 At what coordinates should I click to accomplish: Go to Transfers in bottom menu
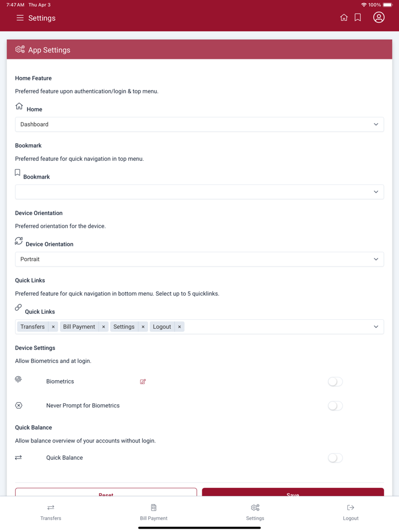pos(50,512)
